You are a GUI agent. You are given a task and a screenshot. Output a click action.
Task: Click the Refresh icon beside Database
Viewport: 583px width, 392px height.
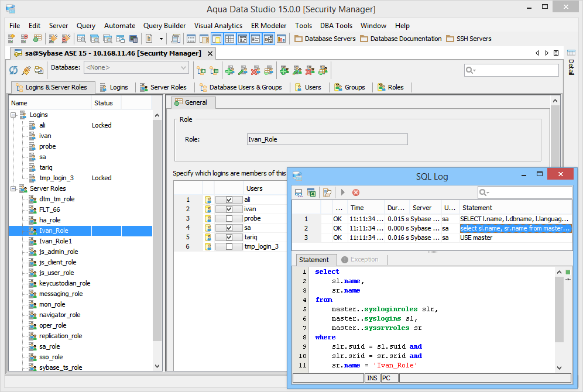pos(13,70)
